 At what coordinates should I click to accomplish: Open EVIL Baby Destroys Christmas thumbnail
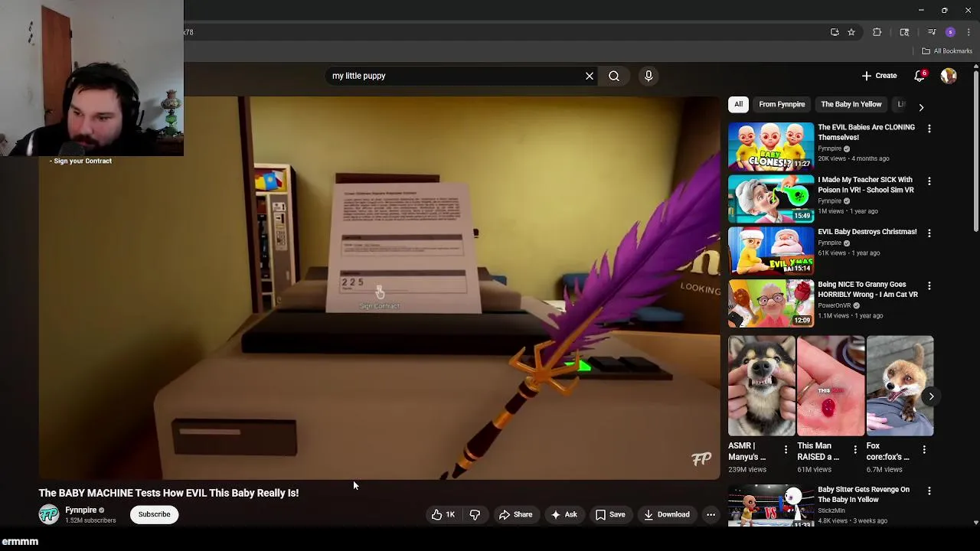click(771, 250)
